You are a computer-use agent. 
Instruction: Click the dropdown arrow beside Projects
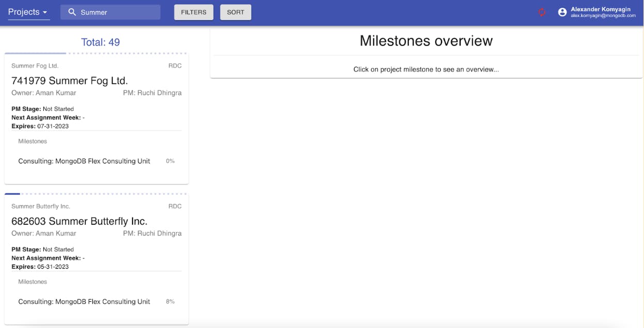pos(45,12)
